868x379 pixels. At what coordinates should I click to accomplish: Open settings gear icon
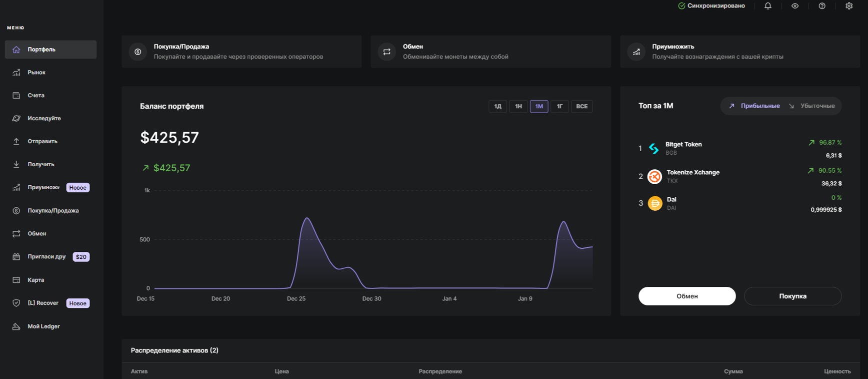(849, 6)
